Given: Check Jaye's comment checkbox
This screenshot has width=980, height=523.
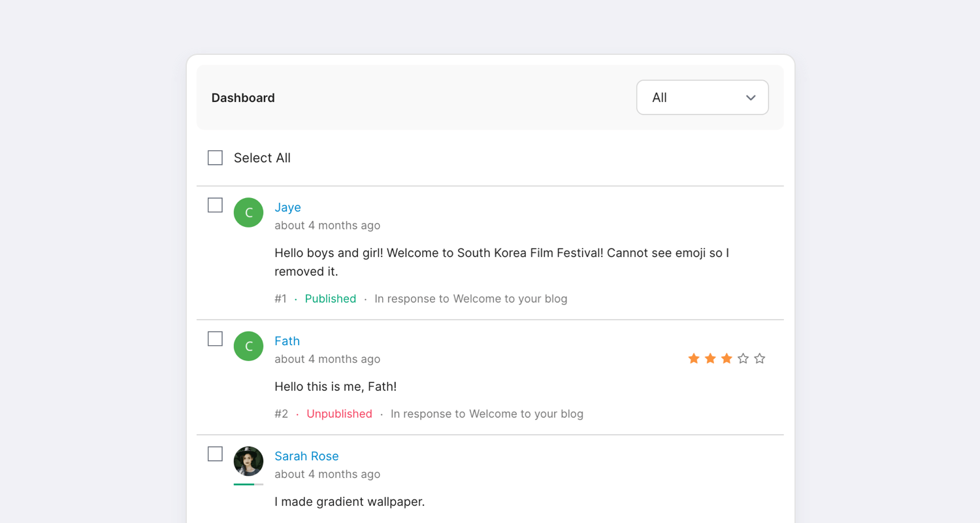Looking at the screenshot, I should (215, 205).
